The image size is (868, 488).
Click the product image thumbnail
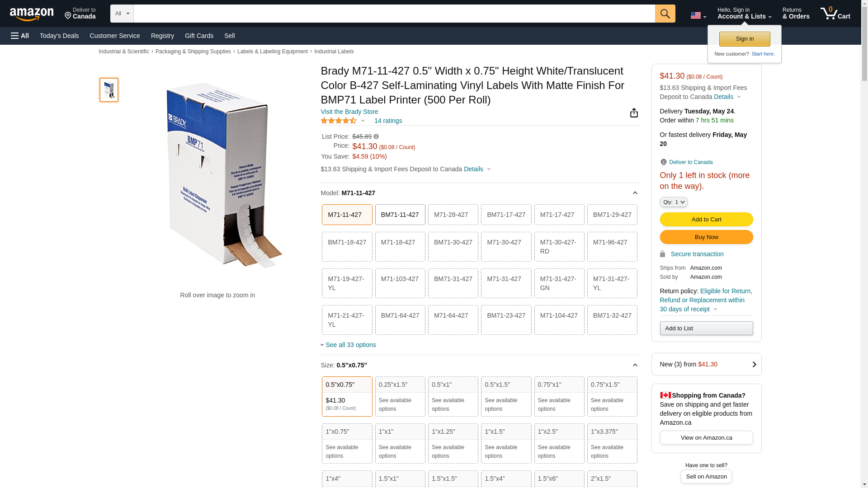tap(109, 90)
